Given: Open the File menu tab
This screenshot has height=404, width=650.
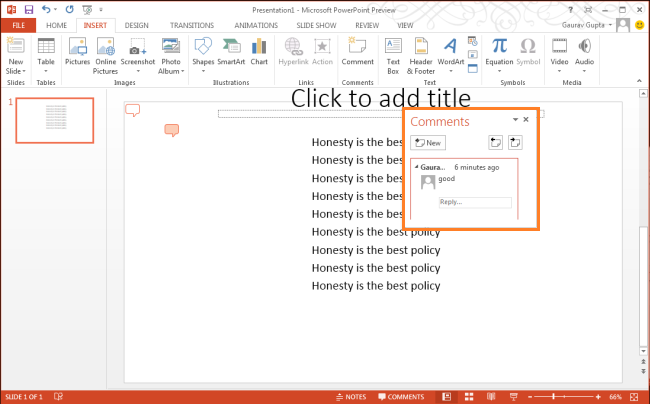Looking at the screenshot, I should pyautogui.click(x=17, y=25).
